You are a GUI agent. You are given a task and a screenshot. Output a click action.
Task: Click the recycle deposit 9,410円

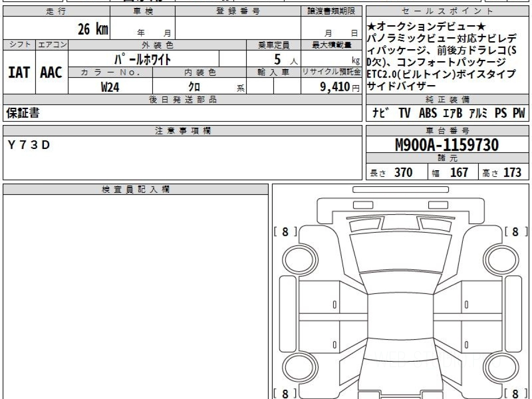pyautogui.click(x=340, y=87)
